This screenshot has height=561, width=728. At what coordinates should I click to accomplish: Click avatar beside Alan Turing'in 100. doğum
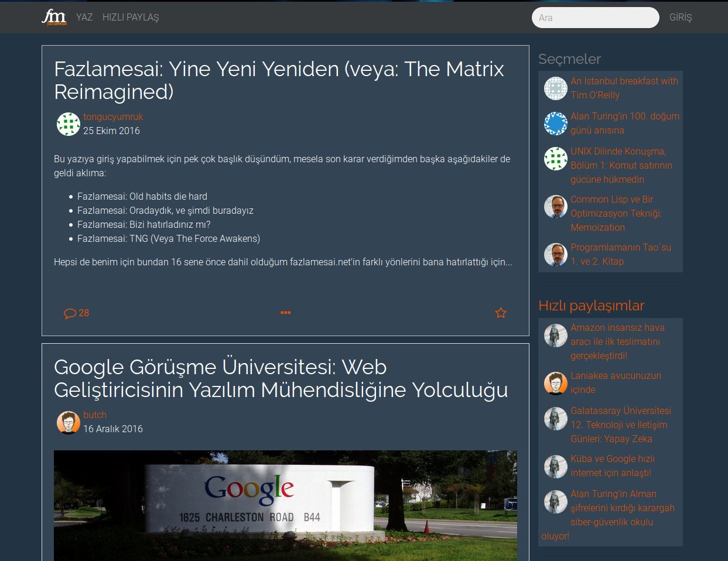tap(556, 124)
